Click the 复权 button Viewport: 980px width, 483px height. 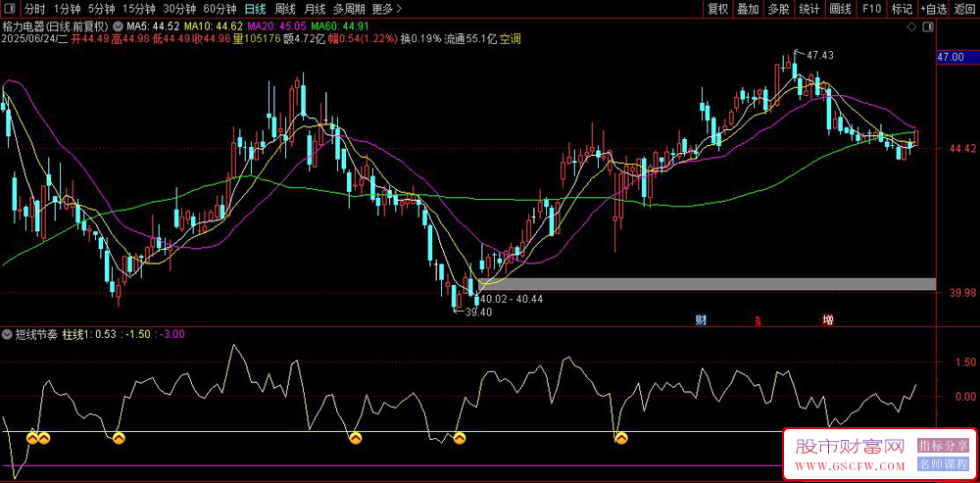[717, 9]
